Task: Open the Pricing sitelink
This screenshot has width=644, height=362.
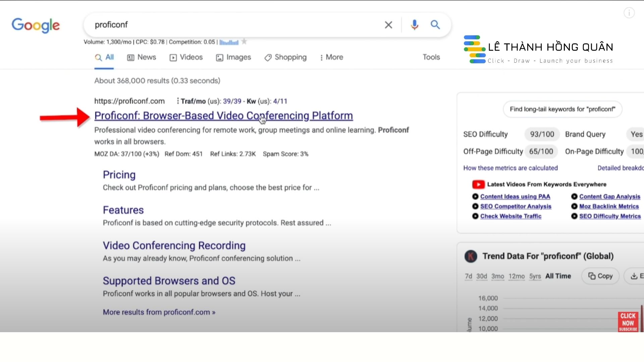Action: [x=119, y=175]
